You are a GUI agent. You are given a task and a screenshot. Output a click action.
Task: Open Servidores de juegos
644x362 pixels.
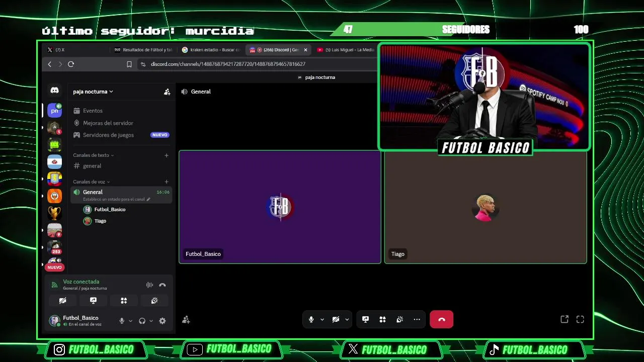121,135
